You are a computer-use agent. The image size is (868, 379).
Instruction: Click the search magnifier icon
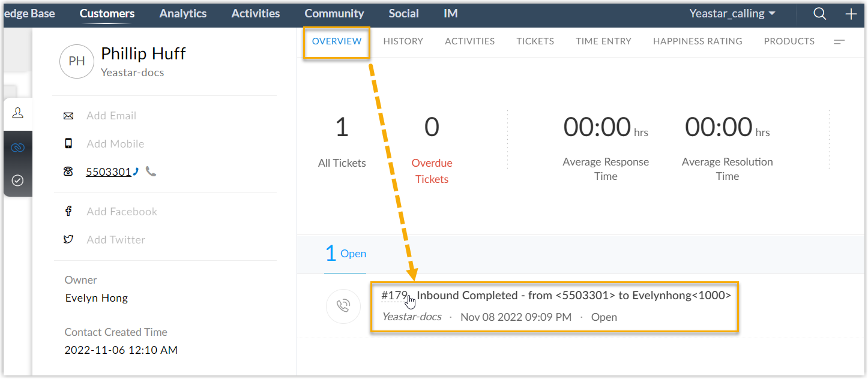tap(819, 14)
